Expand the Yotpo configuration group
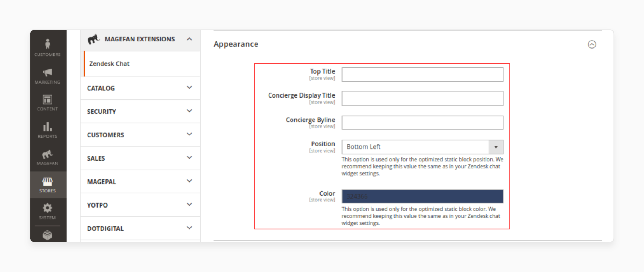This screenshot has width=644, height=272. [141, 205]
